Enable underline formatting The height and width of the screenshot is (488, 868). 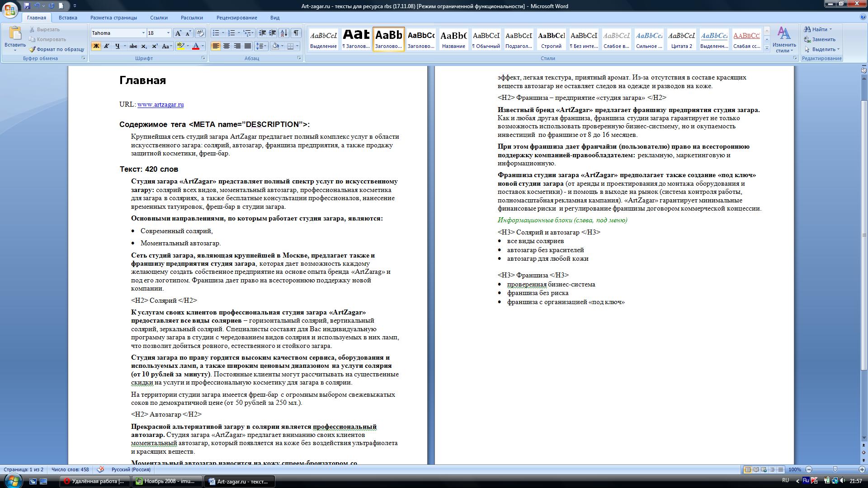point(117,47)
